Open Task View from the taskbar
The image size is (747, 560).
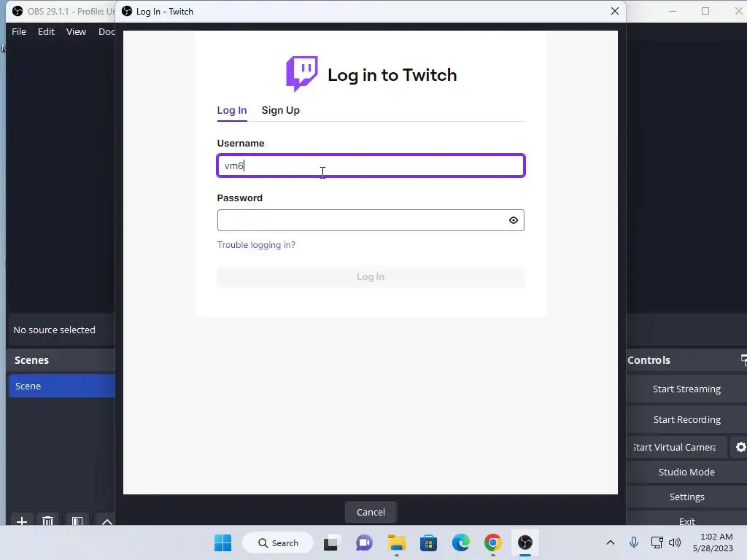(x=331, y=542)
